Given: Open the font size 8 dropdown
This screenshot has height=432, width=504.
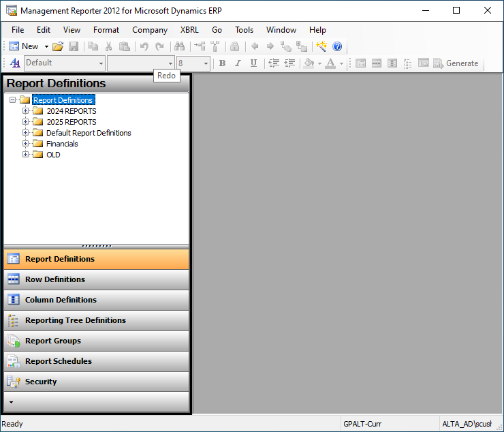Looking at the screenshot, I should [206, 63].
